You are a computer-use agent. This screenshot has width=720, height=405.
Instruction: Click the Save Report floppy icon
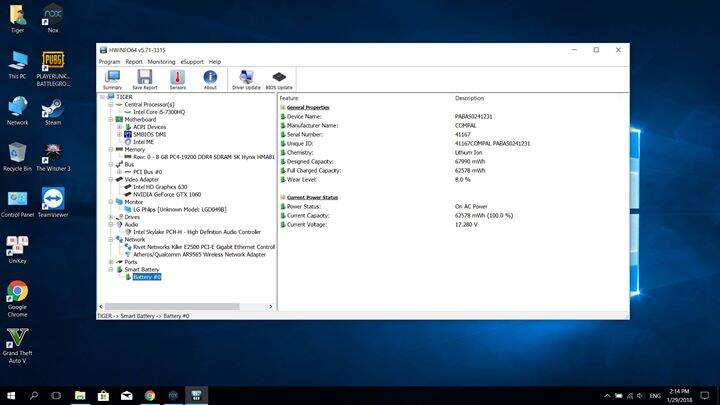click(145, 79)
